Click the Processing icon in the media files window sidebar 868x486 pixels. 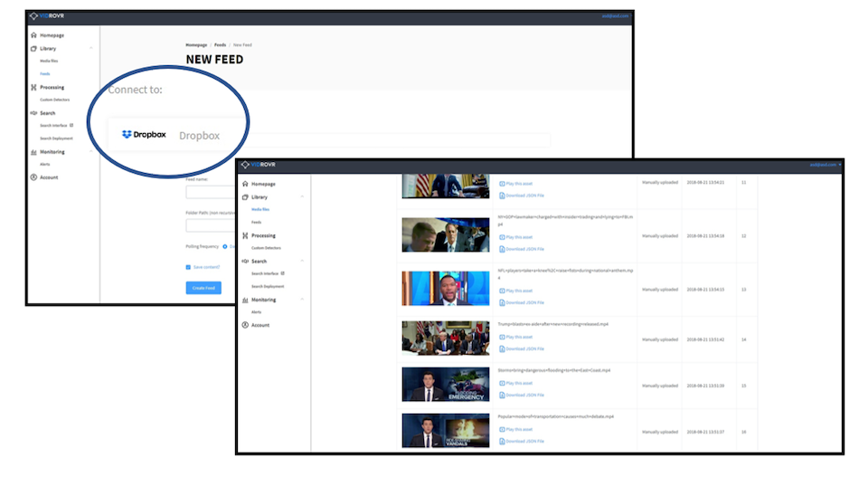click(x=245, y=235)
